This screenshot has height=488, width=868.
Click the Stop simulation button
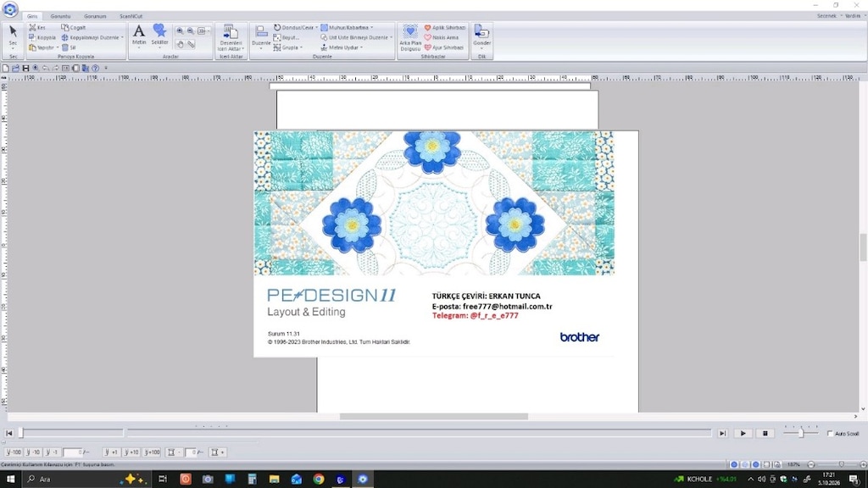pos(765,433)
